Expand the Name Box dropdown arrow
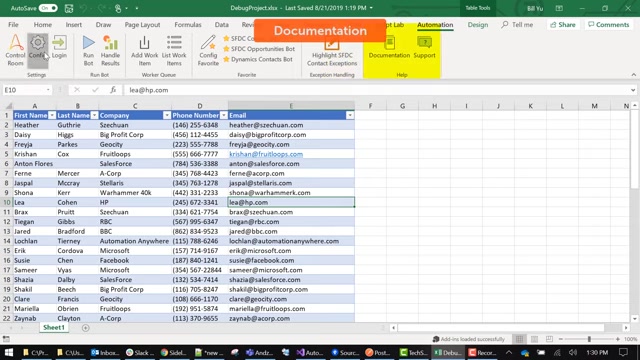Image resolution: width=640 pixels, height=360 pixels. pyautogui.click(x=48, y=90)
